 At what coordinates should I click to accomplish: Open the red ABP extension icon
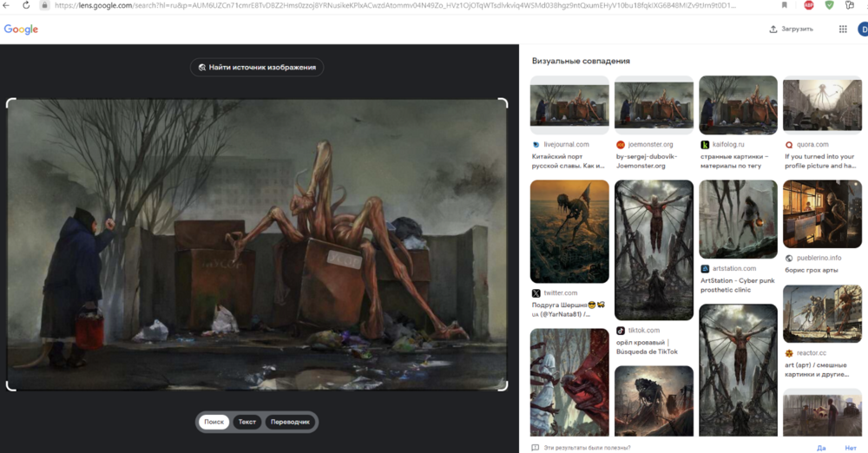pos(809,5)
